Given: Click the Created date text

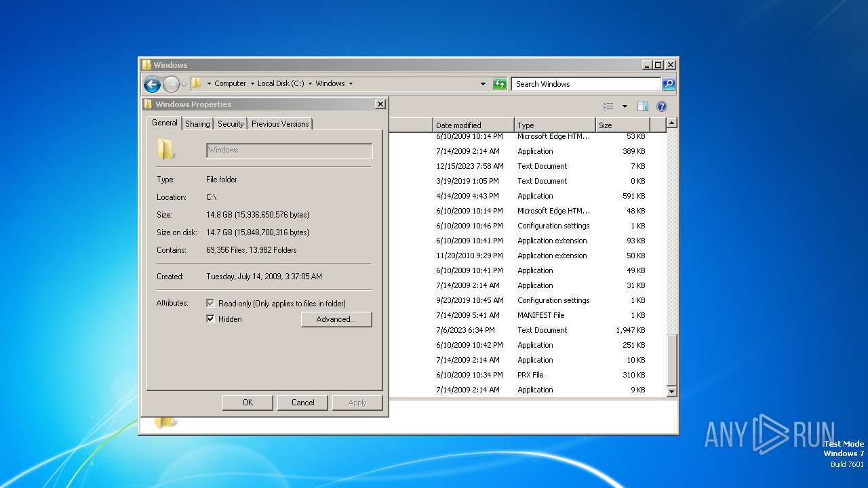Looking at the screenshot, I should pos(264,277).
